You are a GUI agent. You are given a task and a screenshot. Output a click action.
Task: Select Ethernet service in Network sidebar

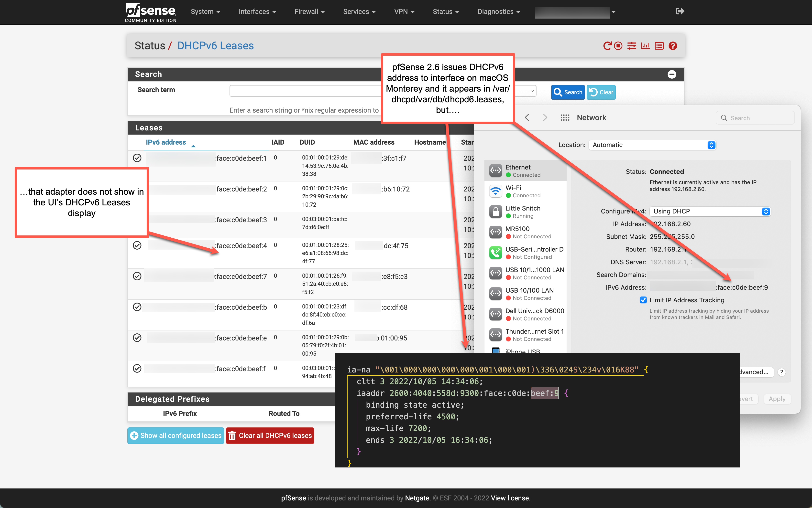tap(526, 171)
